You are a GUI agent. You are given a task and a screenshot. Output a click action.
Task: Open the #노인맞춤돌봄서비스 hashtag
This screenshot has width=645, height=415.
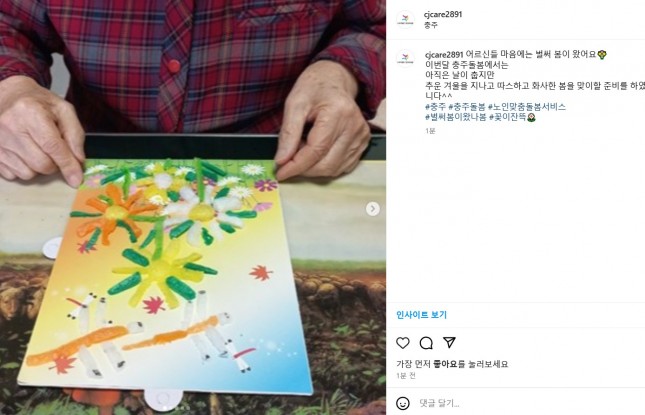pyautogui.click(x=527, y=107)
